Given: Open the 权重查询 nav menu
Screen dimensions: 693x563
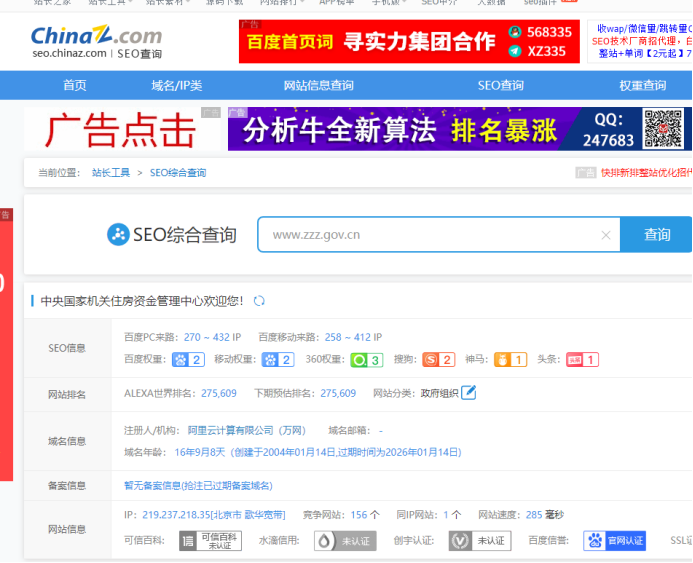Looking at the screenshot, I should pyautogui.click(x=643, y=85).
